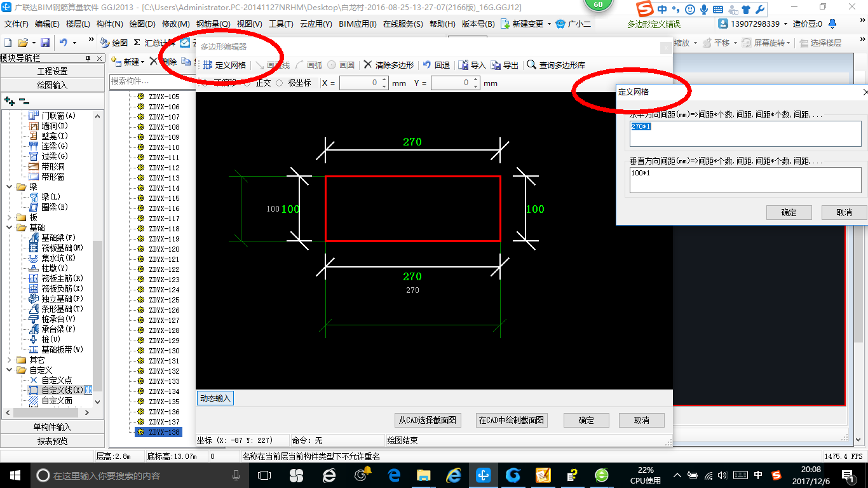This screenshot has height=488, width=868.
Task: Select 独立基础(P) tree item
Action: [x=62, y=299]
